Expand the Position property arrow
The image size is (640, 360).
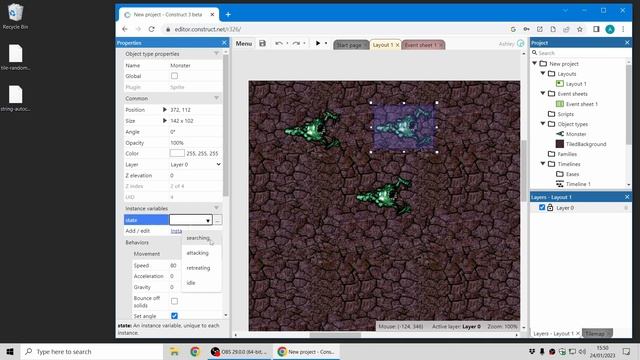pos(164,109)
